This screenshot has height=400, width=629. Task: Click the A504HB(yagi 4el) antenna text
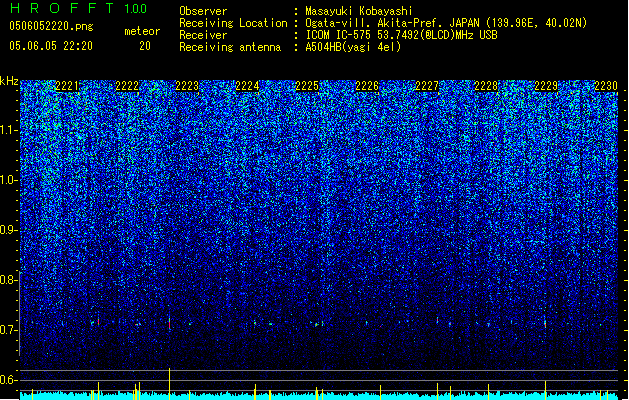point(353,47)
